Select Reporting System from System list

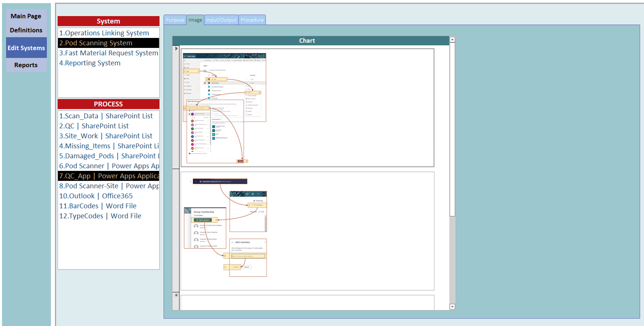[x=90, y=63]
